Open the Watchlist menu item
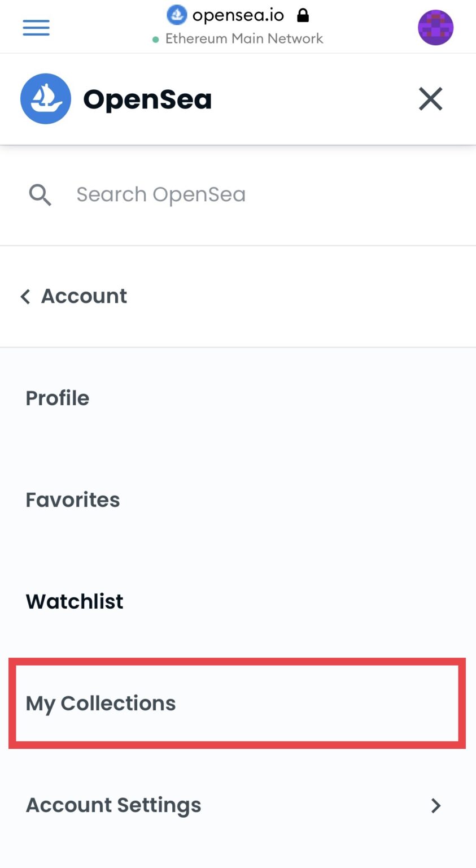The height and width of the screenshot is (868, 476). click(75, 602)
